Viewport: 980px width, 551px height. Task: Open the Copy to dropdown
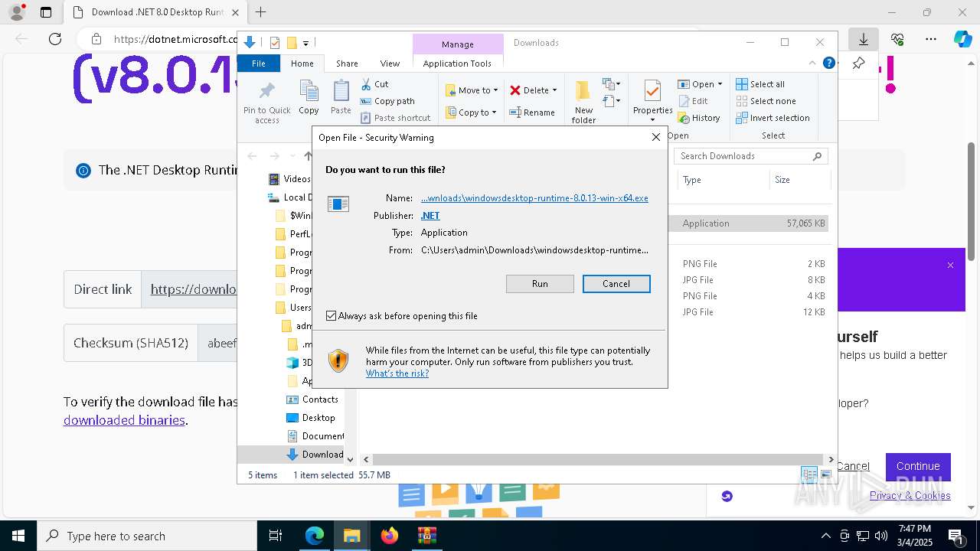coord(472,112)
